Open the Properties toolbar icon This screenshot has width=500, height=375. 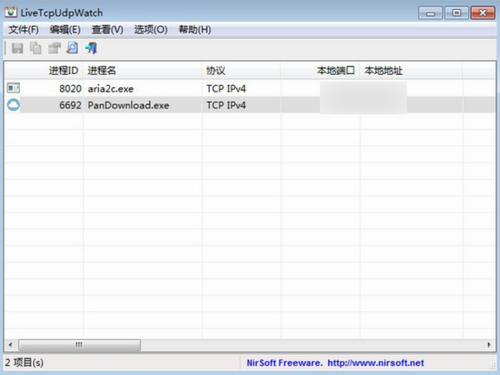[54, 48]
